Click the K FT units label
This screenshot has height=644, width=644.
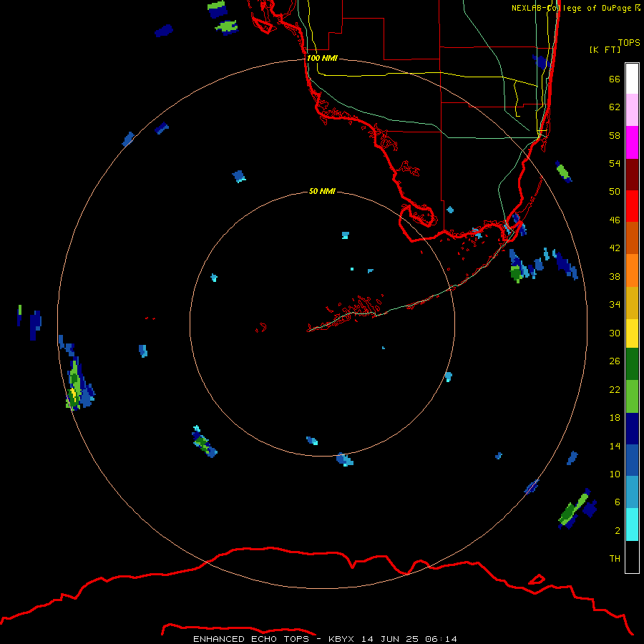(x=605, y=49)
